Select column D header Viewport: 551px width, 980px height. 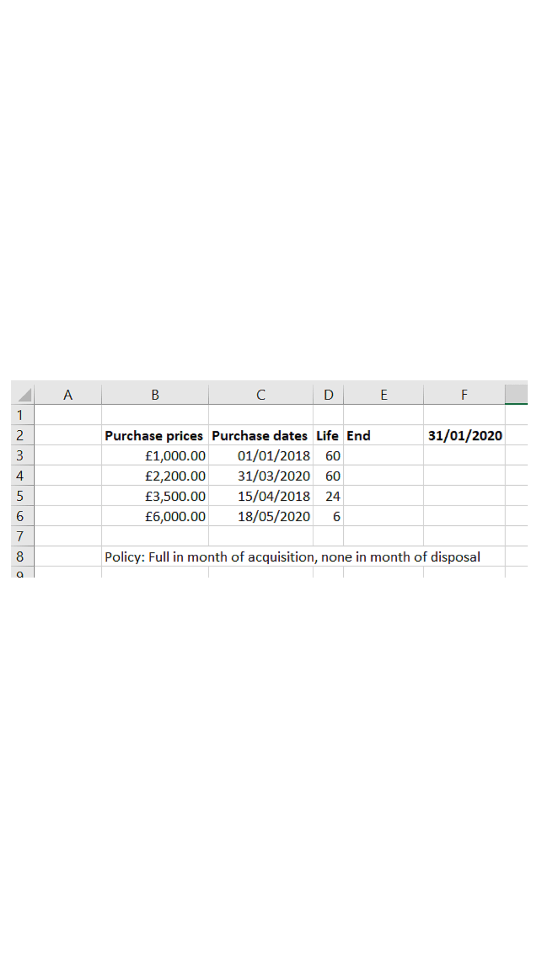(x=328, y=395)
